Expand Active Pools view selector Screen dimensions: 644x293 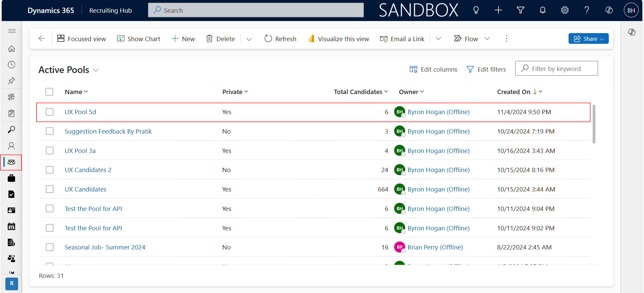pyautogui.click(x=96, y=70)
